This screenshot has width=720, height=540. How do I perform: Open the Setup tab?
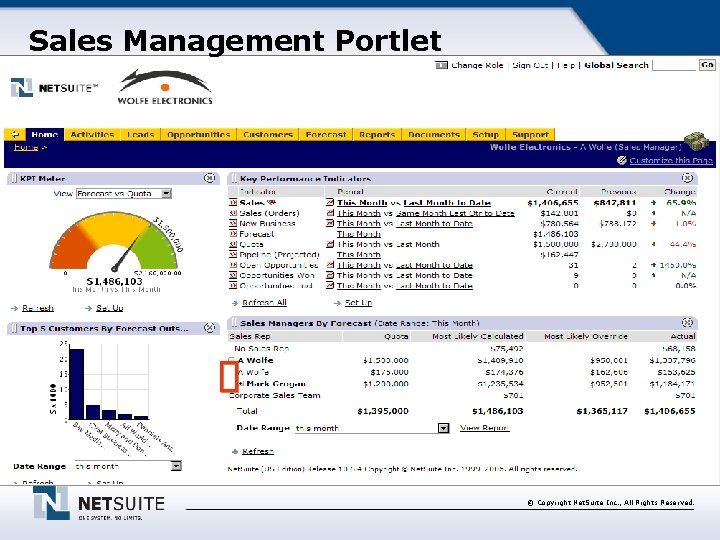pyautogui.click(x=485, y=134)
